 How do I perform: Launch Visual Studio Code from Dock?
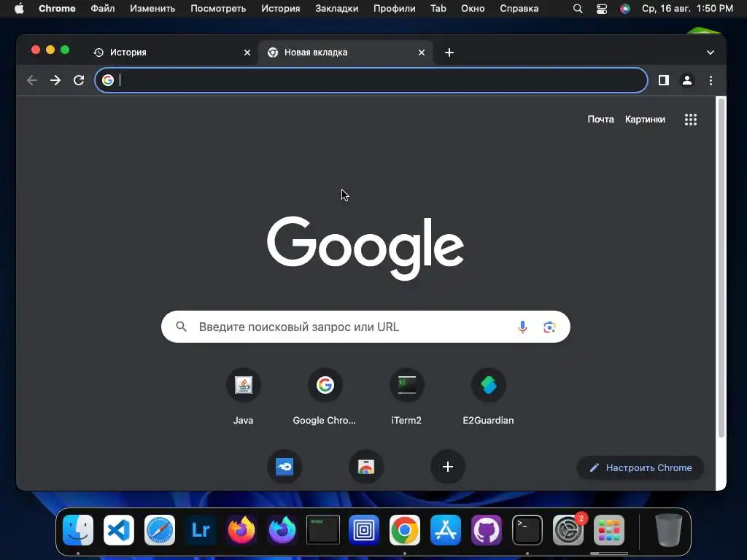coord(119,529)
